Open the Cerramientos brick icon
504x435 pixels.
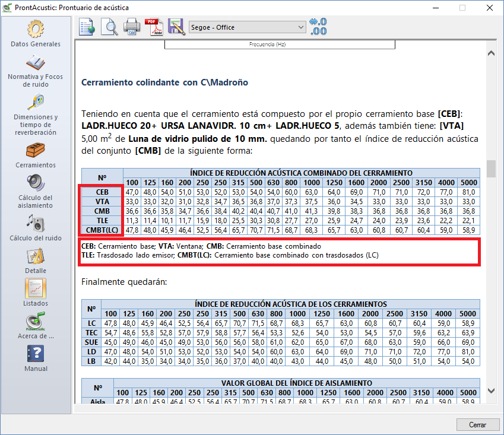pos(36,150)
